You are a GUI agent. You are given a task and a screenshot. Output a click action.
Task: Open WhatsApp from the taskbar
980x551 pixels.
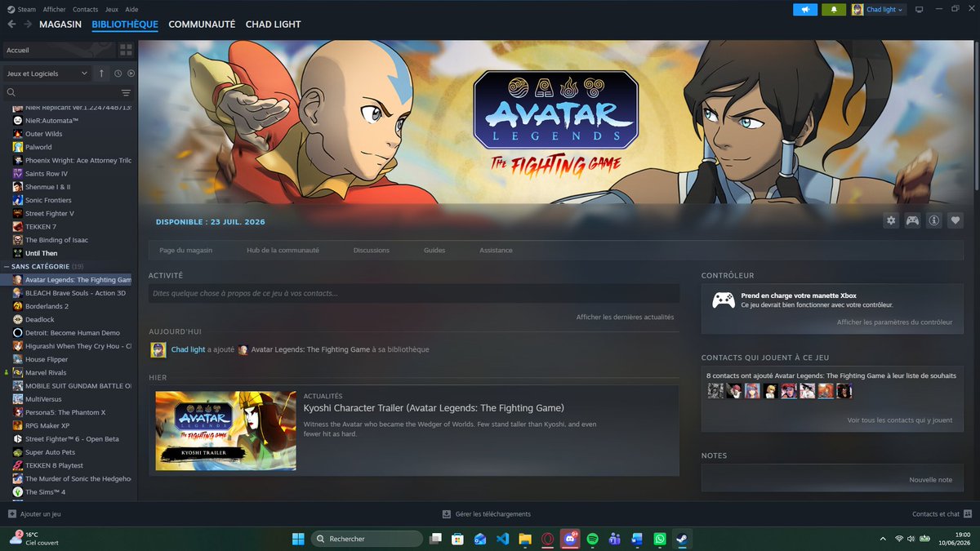(658, 539)
